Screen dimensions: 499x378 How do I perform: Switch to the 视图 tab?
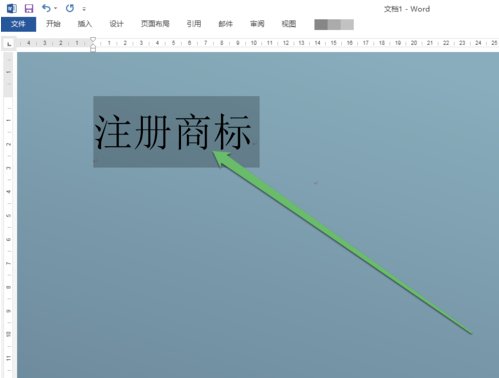point(289,24)
